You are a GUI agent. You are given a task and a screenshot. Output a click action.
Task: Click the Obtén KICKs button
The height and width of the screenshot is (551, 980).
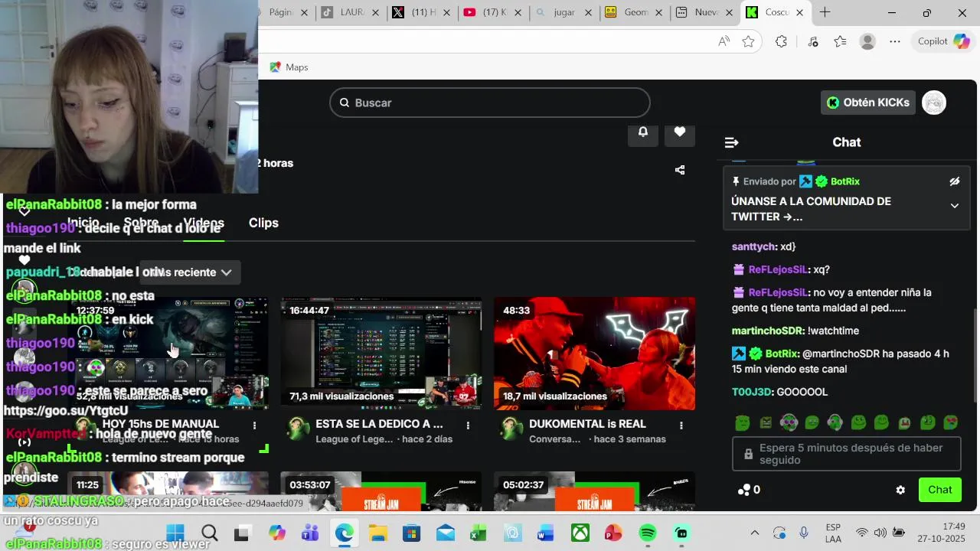click(x=868, y=103)
